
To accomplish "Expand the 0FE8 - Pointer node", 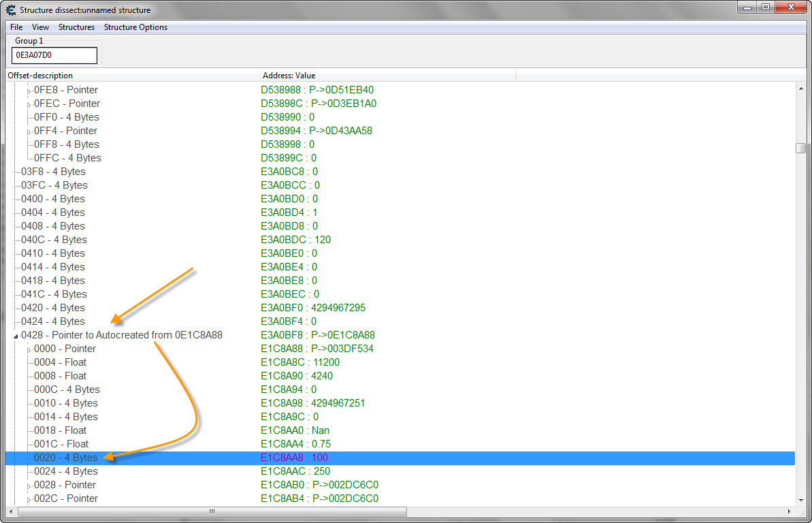I will pos(29,91).
